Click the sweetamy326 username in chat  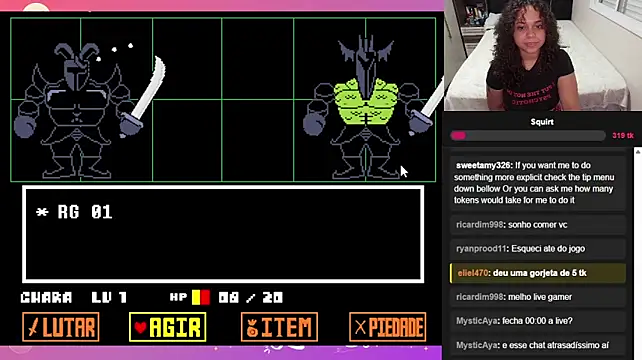(x=483, y=165)
